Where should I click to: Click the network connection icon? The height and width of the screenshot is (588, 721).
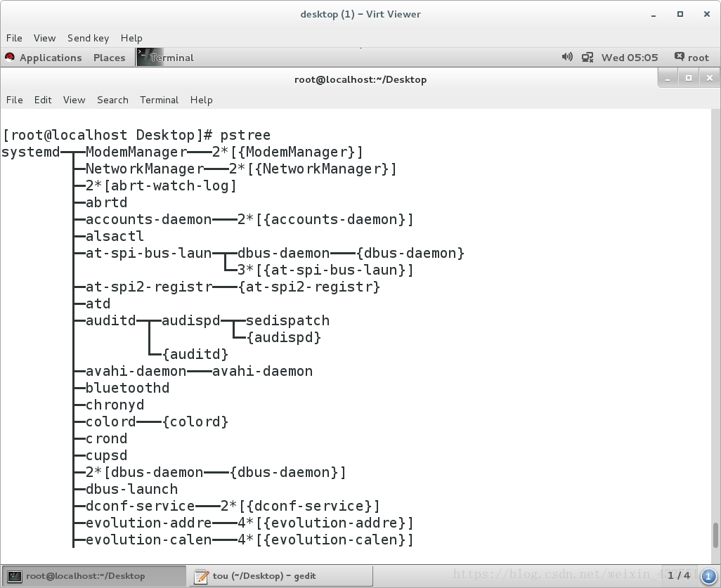click(x=587, y=58)
